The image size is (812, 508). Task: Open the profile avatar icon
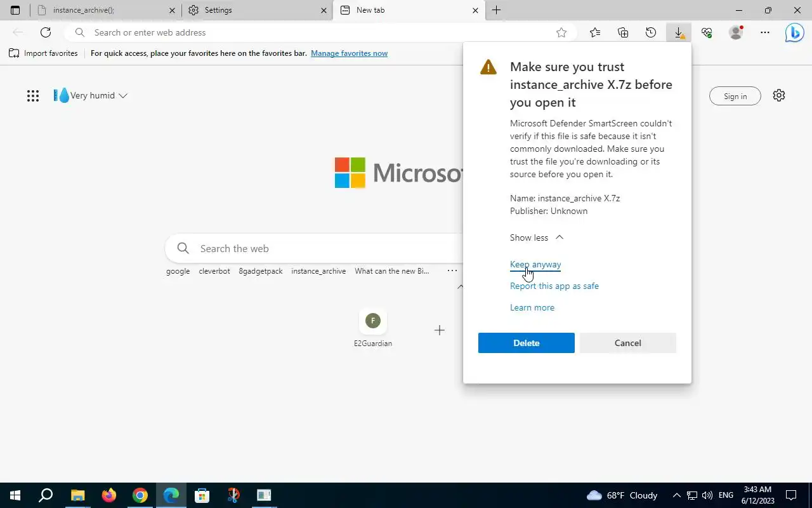736,32
